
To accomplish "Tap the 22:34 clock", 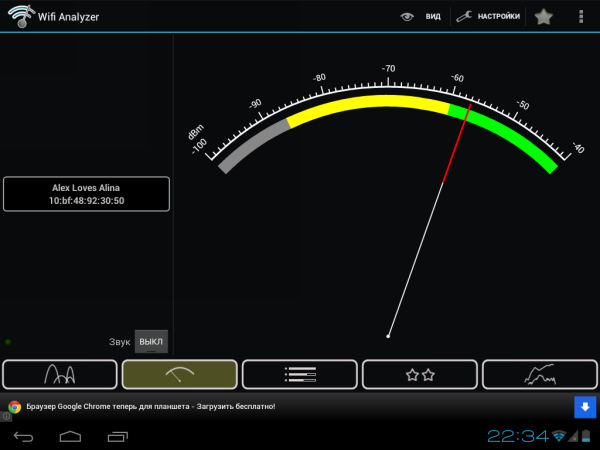I will pos(518,436).
